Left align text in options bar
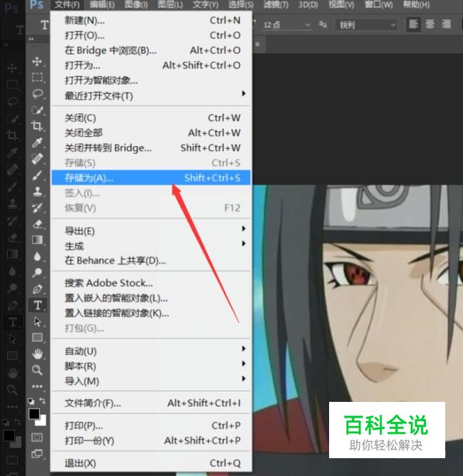 [x=414, y=24]
